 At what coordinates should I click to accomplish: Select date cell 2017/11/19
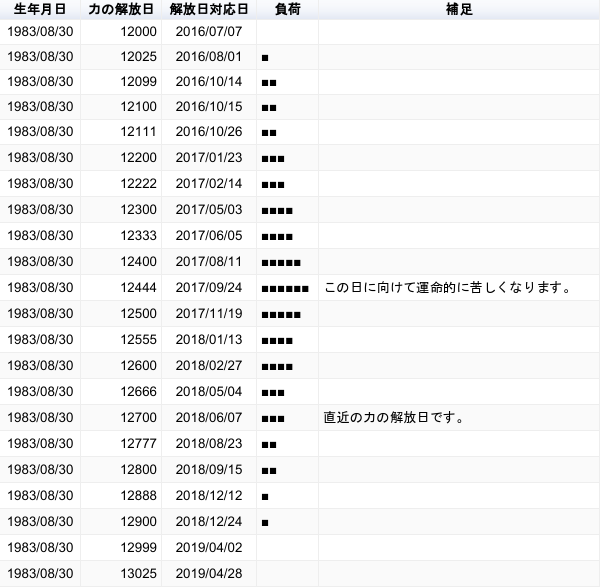coord(209,313)
